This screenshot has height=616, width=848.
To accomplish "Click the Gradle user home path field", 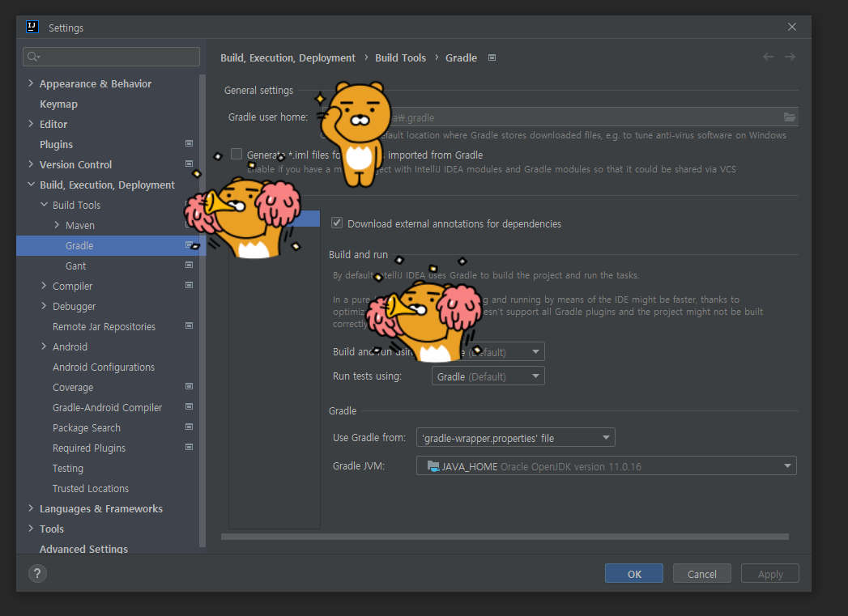I will (x=560, y=117).
